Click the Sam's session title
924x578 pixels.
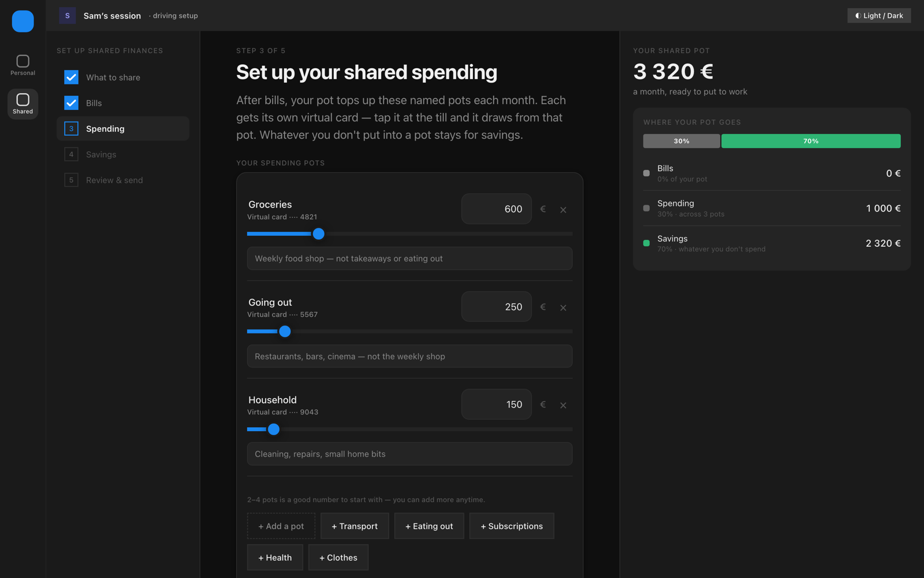112,16
